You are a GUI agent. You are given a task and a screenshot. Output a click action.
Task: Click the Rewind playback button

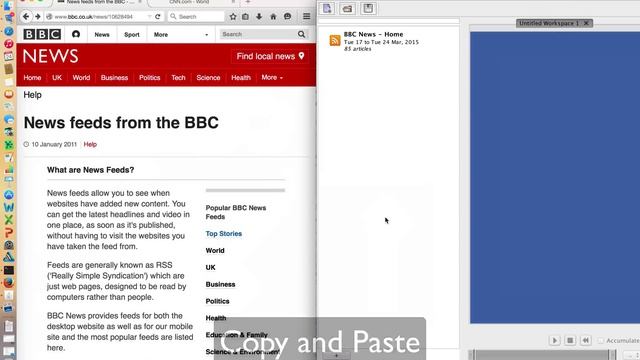pos(586,340)
